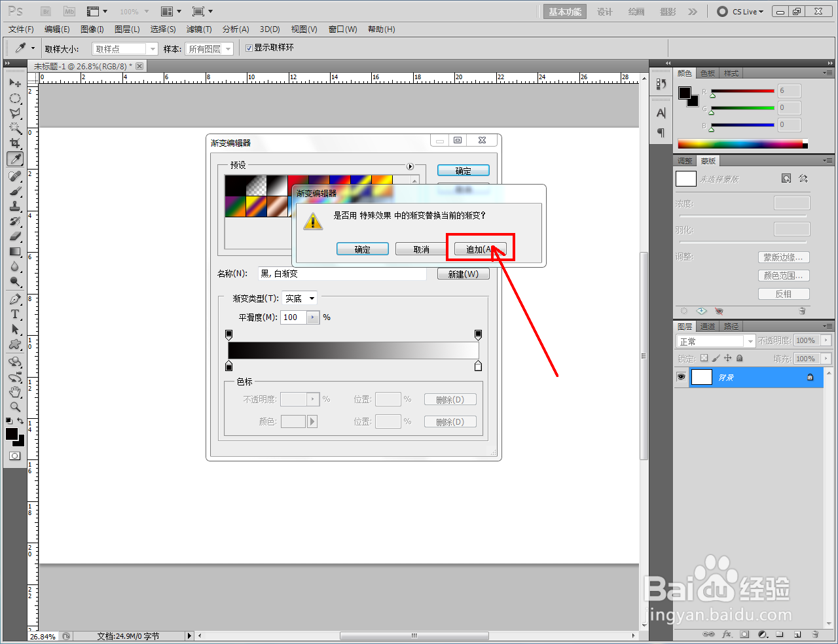The image size is (838, 644).
Task: Open the layer fill 填充 arrow
Action: pos(826,359)
